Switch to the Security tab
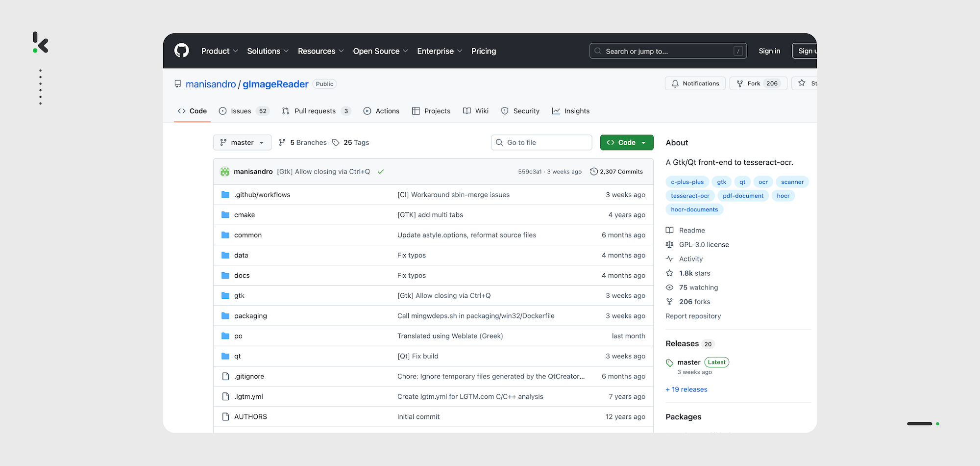 coord(520,111)
